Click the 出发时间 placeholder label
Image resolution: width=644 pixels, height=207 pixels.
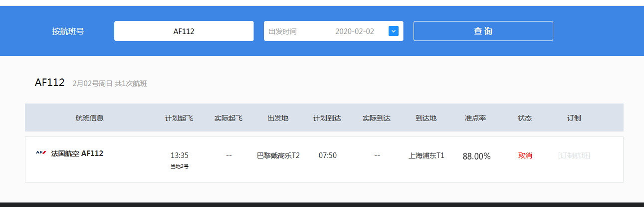click(x=283, y=31)
